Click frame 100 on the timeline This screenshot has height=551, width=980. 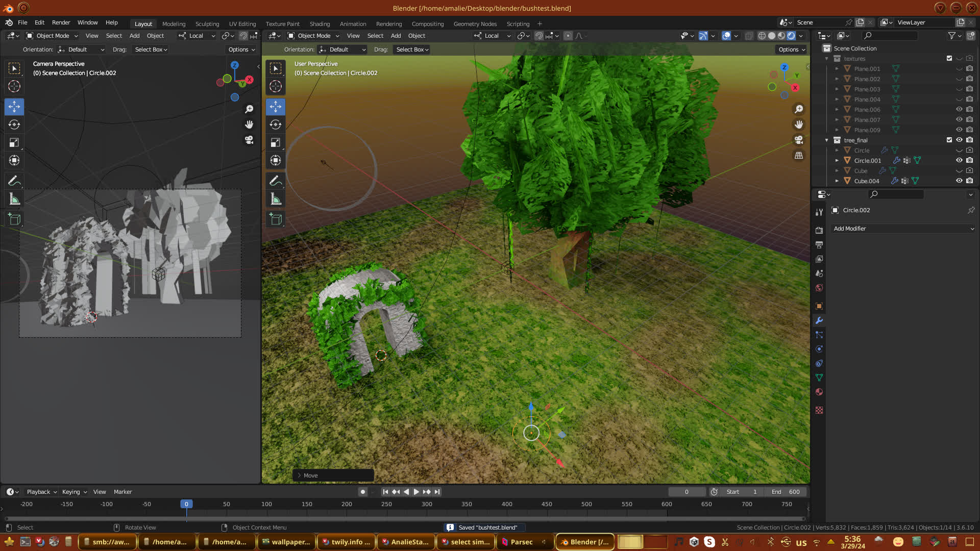[266, 505]
